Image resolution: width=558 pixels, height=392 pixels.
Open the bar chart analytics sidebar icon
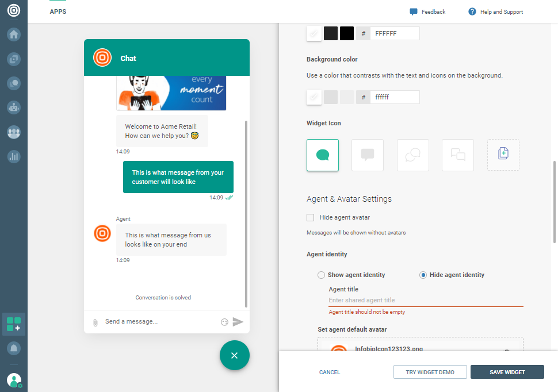14,156
